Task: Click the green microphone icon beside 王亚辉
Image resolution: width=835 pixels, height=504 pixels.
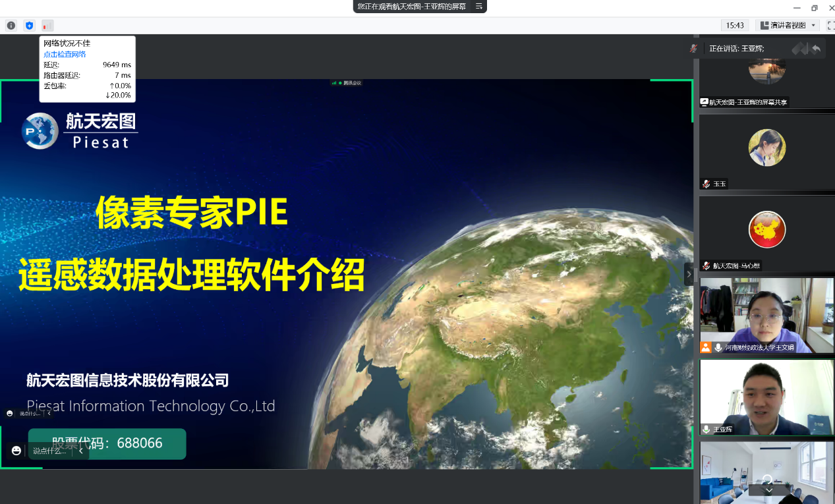Action: [x=706, y=429]
